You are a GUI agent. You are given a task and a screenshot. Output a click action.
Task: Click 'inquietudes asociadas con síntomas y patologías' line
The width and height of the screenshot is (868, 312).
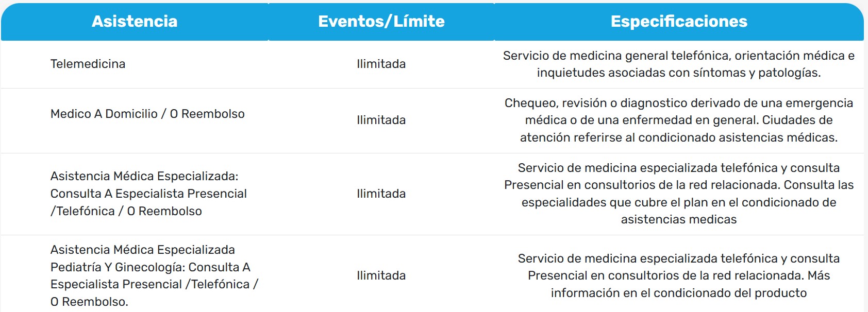click(678, 73)
